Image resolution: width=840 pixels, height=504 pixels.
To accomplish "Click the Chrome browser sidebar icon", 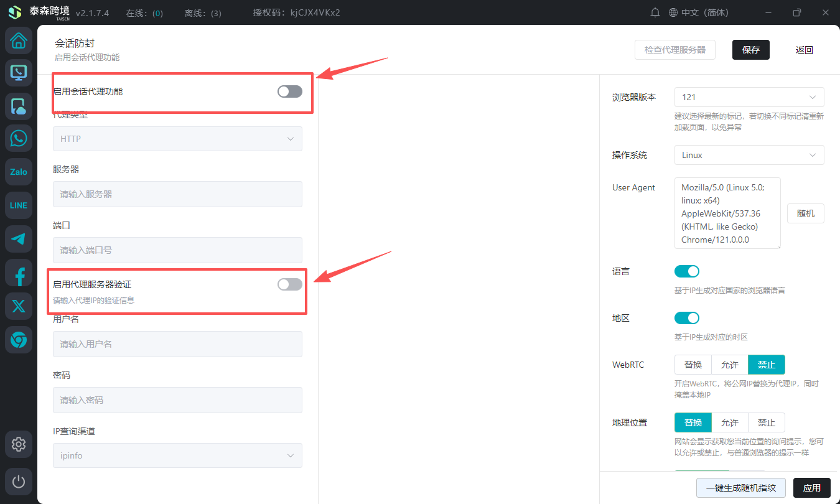I will pyautogui.click(x=19, y=340).
